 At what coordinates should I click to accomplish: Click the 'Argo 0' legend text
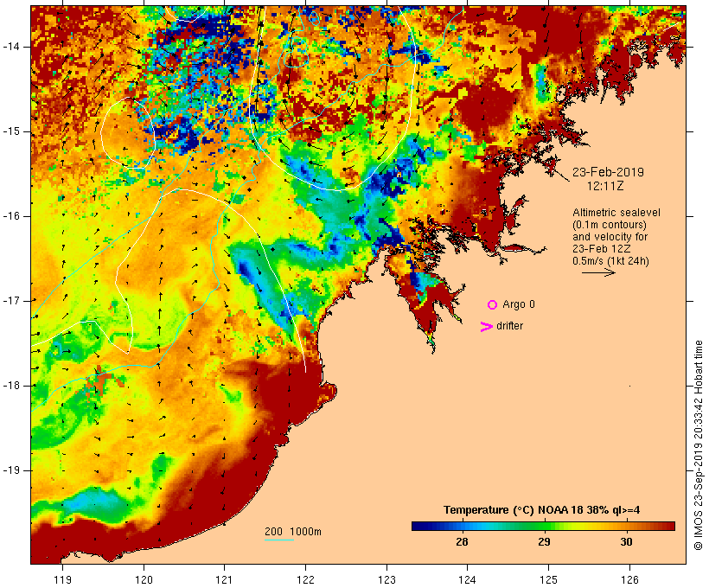tap(519, 304)
